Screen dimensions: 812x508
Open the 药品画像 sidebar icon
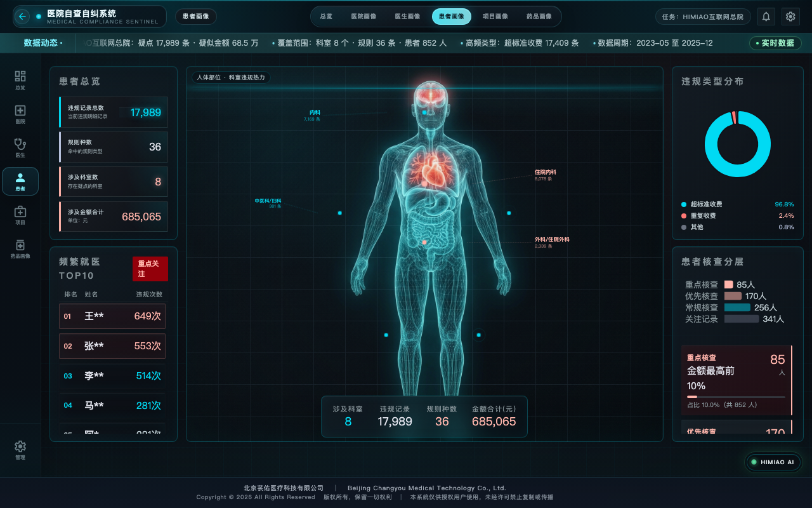coord(20,249)
